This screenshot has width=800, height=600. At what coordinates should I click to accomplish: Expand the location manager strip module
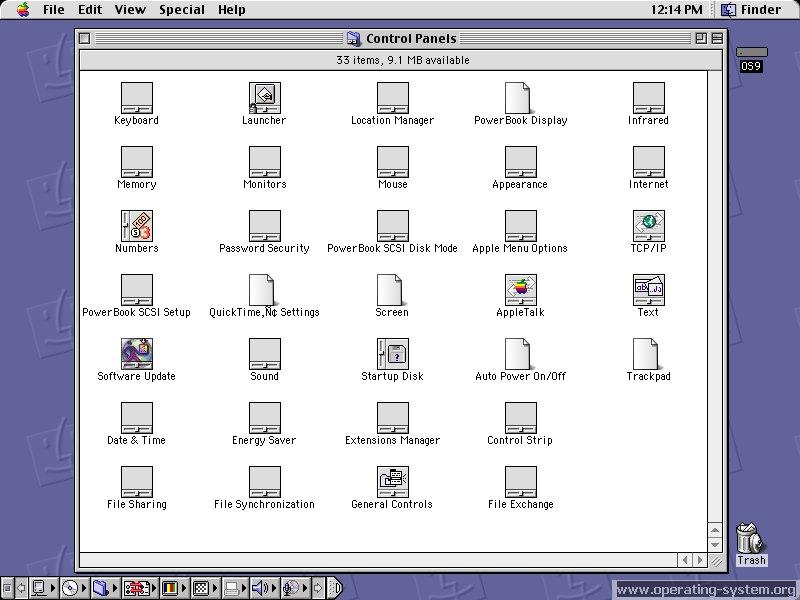[139, 588]
